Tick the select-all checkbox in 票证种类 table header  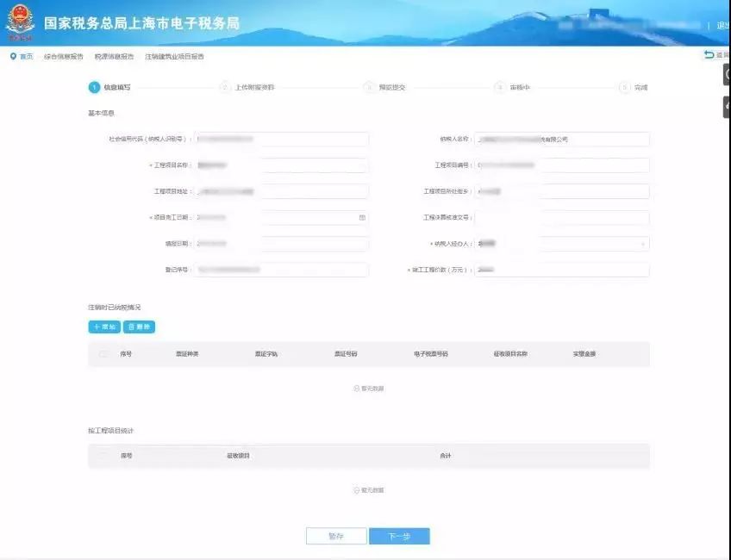click(103, 354)
